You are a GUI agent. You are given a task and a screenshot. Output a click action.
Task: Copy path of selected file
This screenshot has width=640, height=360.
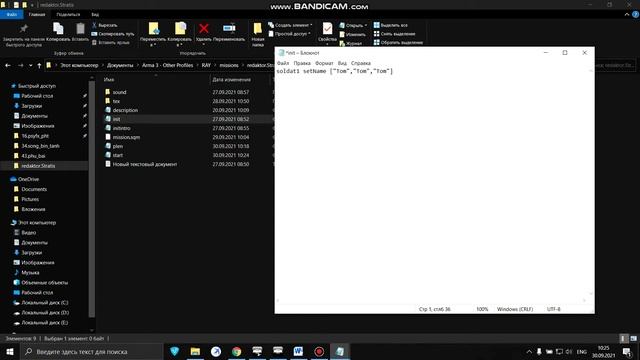click(113, 34)
